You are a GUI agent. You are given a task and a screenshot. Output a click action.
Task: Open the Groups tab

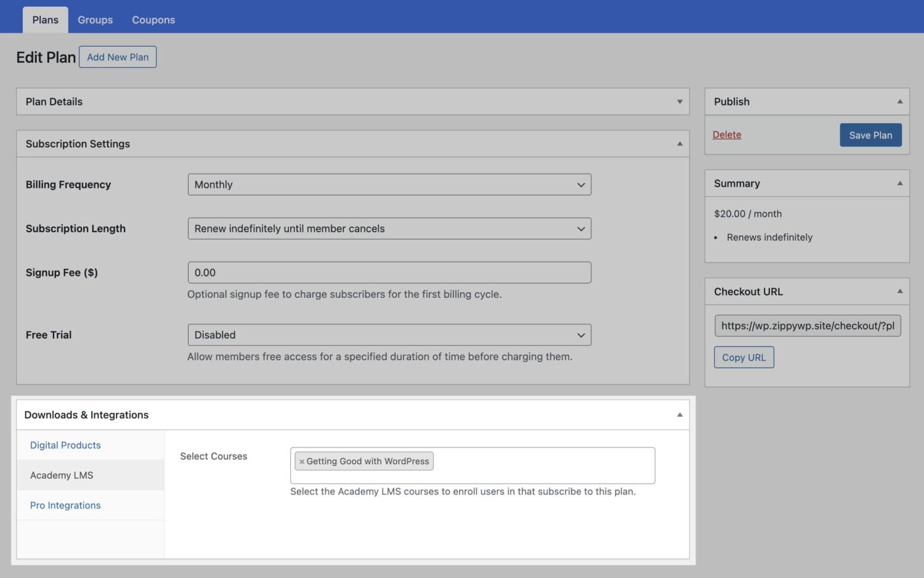pos(95,20)
